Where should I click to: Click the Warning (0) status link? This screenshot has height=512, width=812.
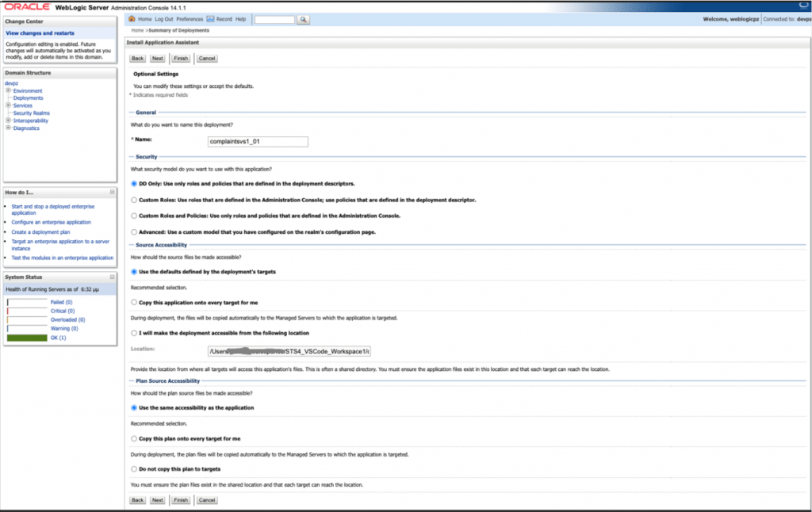(64, 328)
